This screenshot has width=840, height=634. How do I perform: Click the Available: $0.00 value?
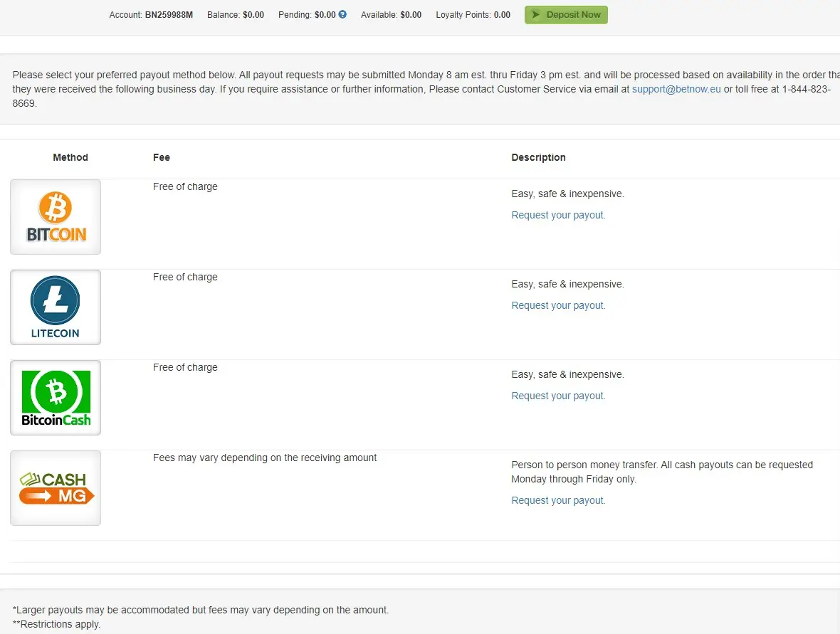pyautogui.click(x=411, y=15)
